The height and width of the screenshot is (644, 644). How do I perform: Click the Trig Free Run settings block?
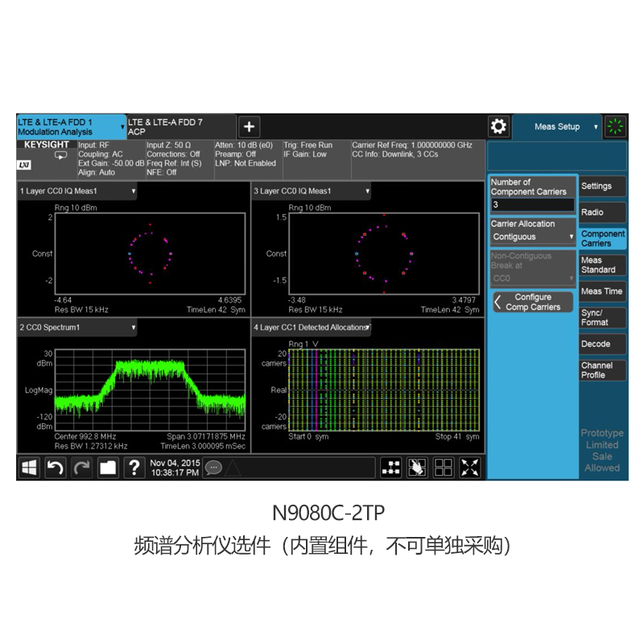316,159
